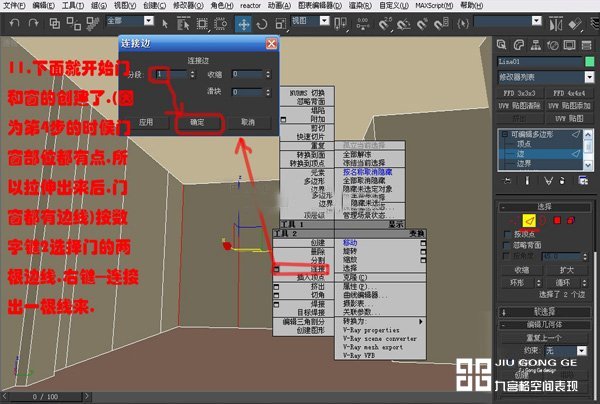The image size is (600, 404).
Task: Expand the 软选择 rollout header
Action: click(x=544, y=312)
